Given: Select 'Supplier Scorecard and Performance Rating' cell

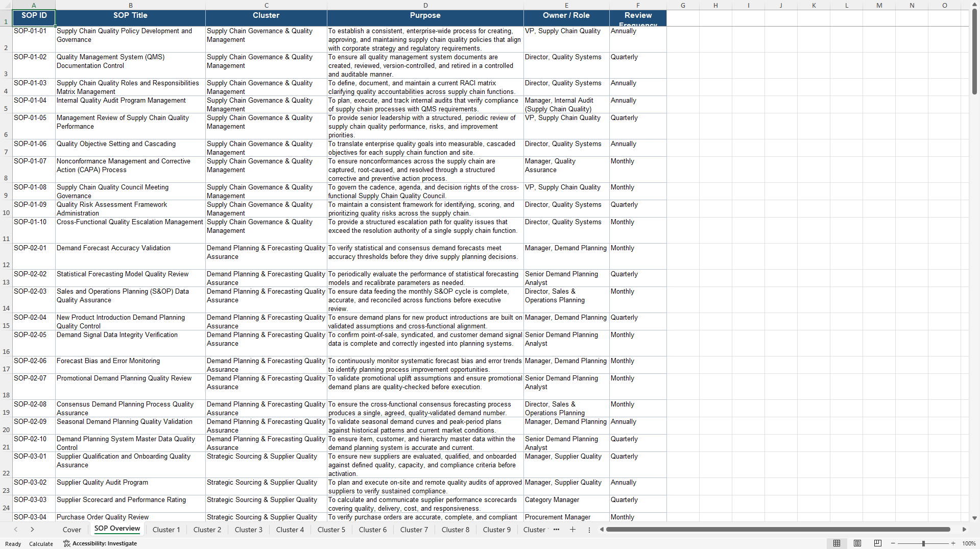Looking at the screenshot, I should coord(130,504).
